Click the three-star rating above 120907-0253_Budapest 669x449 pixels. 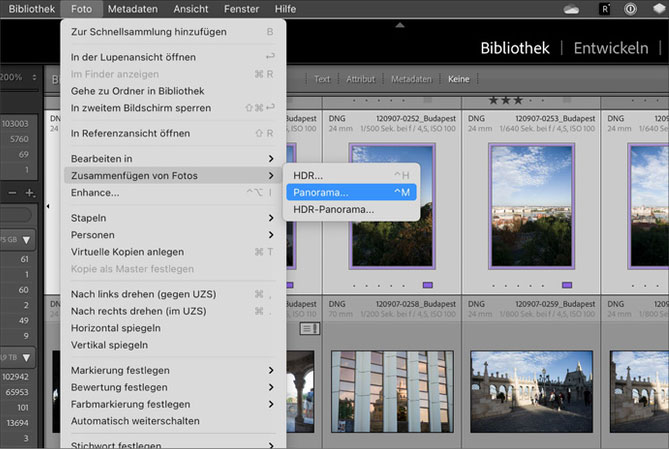(x=506, y=101)
